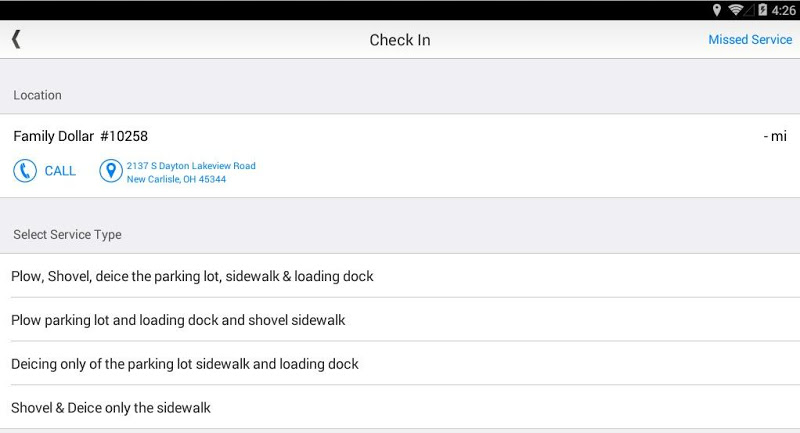
Task: Open the Missed Service link
Action: 750,40
